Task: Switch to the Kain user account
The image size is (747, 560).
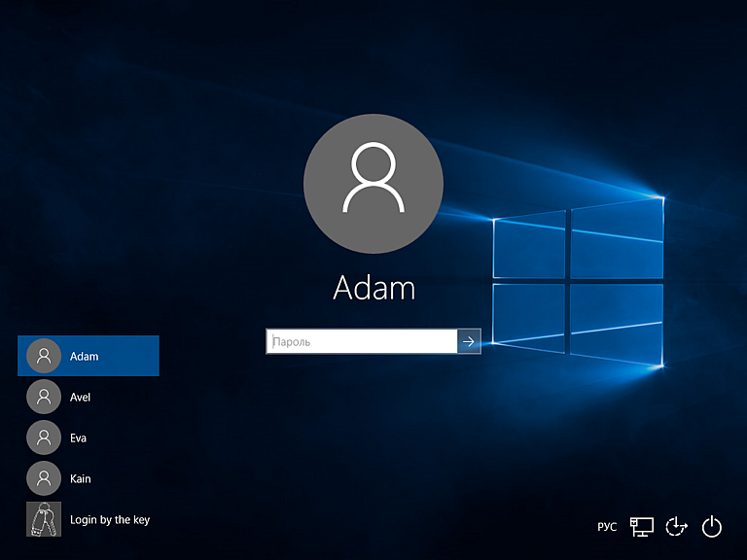Action: 89,478
